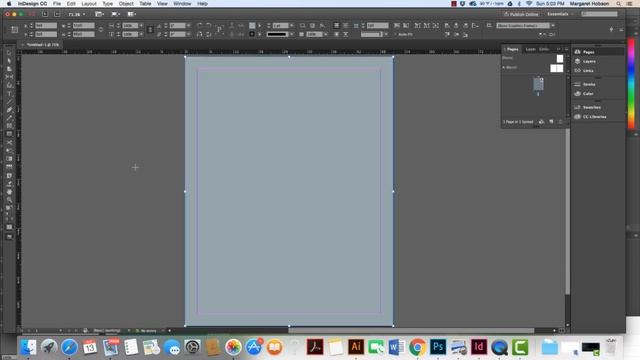Click the help search field

pos(600,14)
